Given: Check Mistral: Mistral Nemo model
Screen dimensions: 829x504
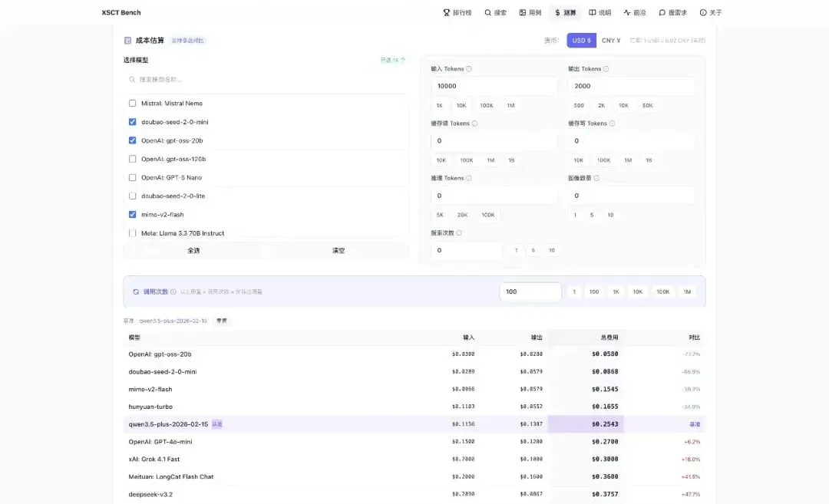Looking at the screenshot, I should [132, 104].
